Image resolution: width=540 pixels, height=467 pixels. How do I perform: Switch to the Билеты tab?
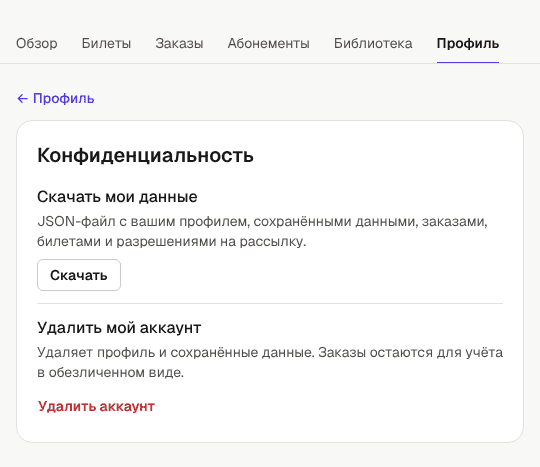click(x=106, y=43)
